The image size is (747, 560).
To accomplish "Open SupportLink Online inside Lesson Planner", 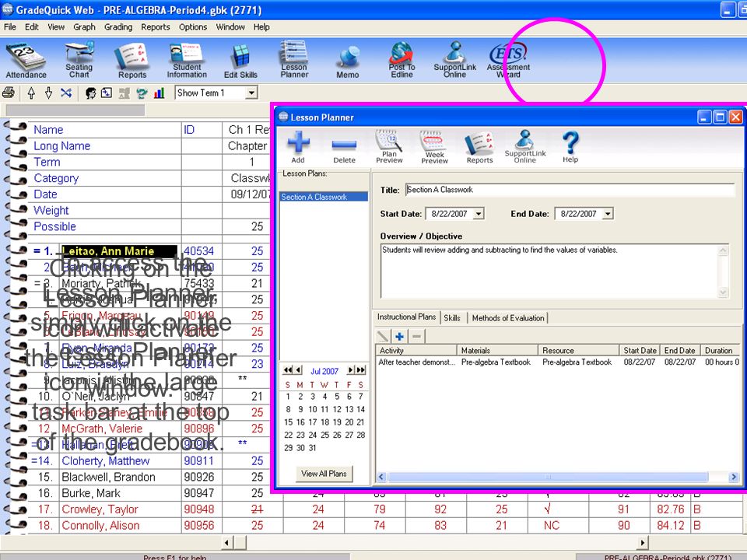I will pos(525,147).
